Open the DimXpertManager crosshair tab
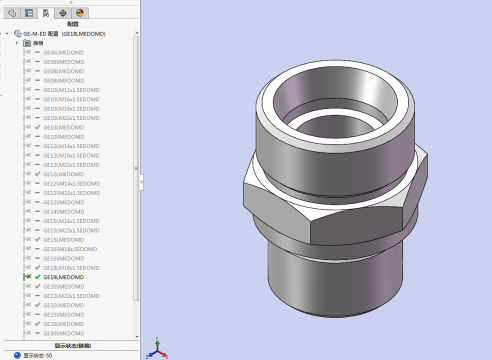The image size is (492, 360). (x=63, y=13)
